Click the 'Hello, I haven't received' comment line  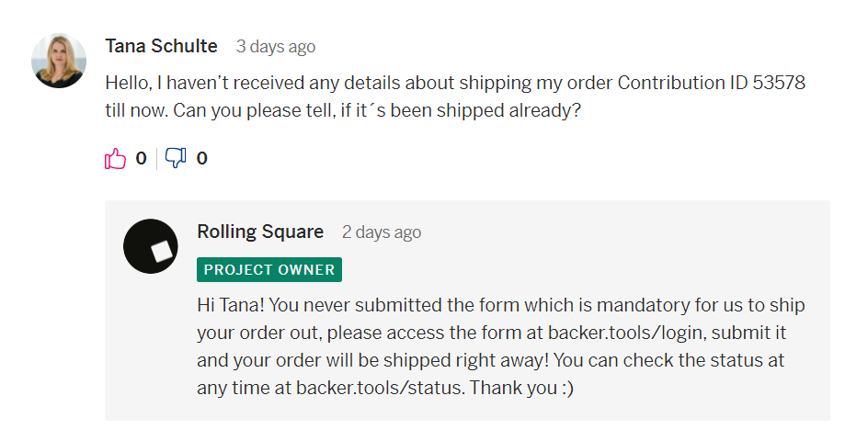pyautogui.click(x=455, y=83)
